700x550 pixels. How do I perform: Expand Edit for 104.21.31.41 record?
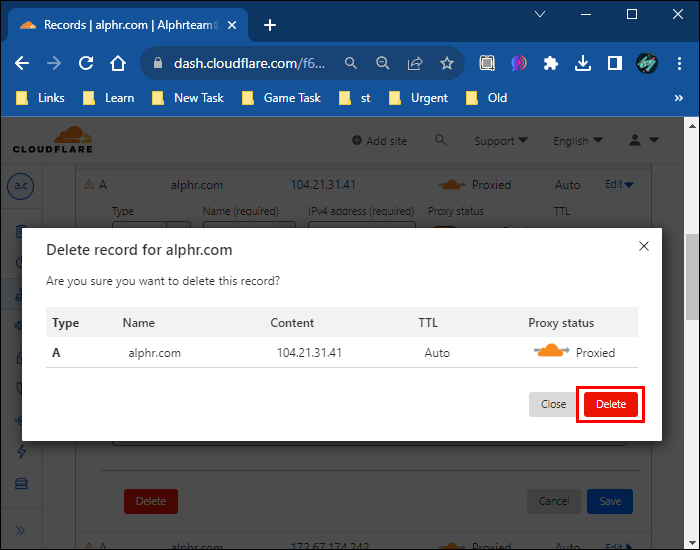pyautogui.click(x=619, y=184)
